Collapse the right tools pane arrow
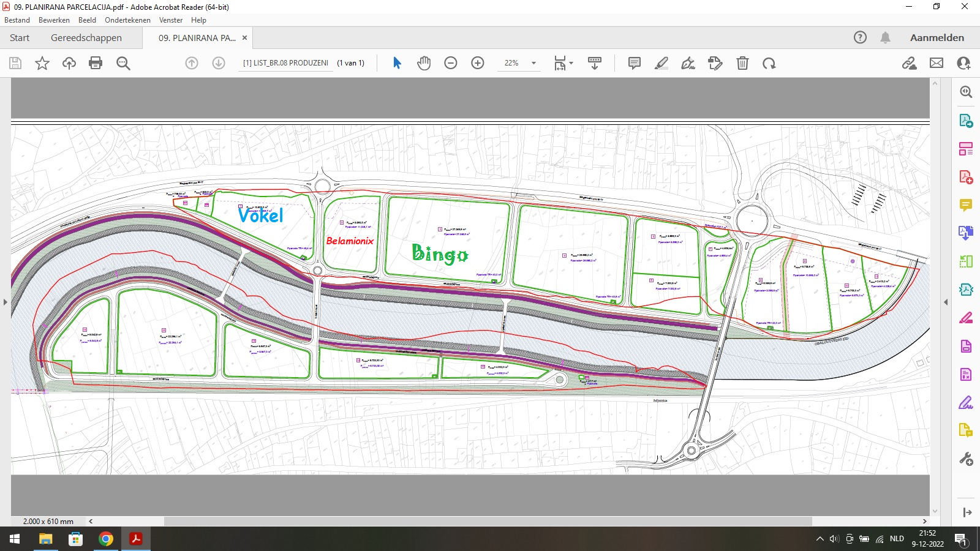This screenshot has width=980, height=551. (x=946, y=302)
